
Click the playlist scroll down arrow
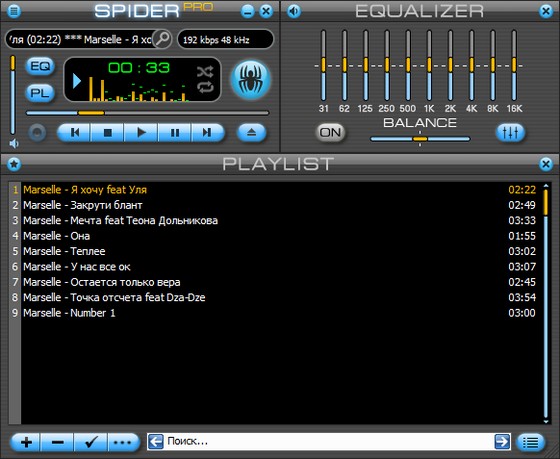click(x=546, y=422)
